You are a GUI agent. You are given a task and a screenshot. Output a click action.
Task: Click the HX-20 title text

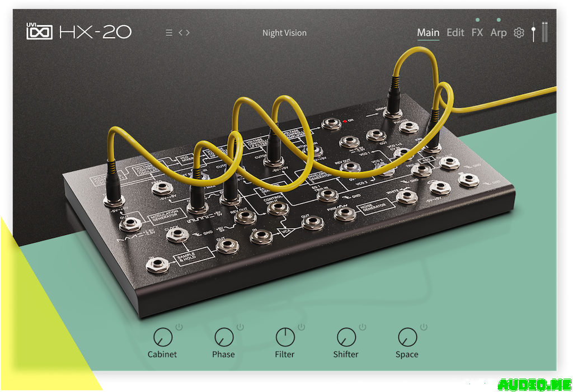click(x=95, y=32)
